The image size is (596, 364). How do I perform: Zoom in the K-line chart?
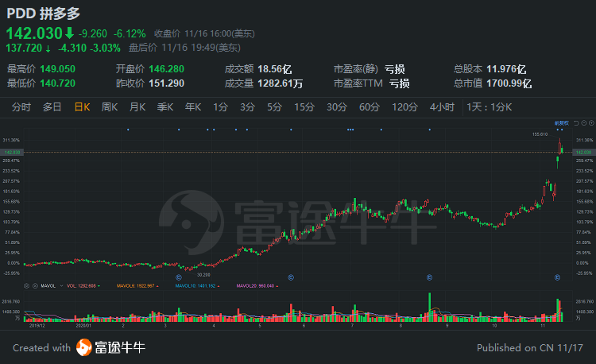pos(591,123)
